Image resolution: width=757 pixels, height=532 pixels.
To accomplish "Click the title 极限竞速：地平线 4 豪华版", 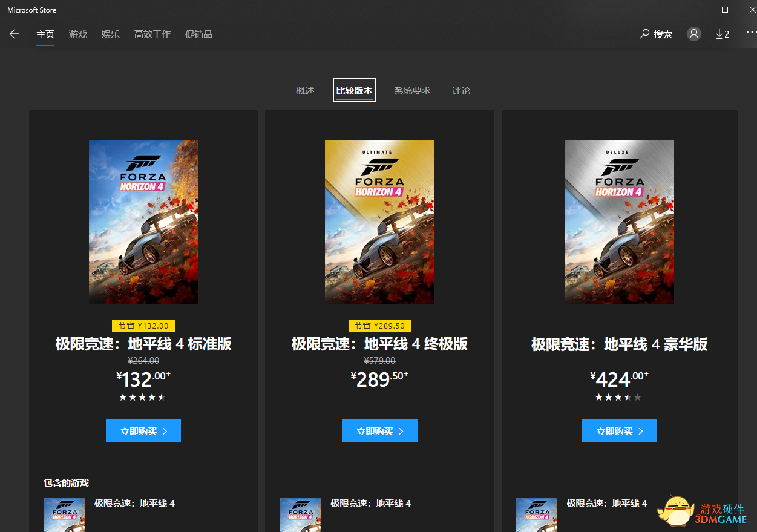I will [620, 344].
